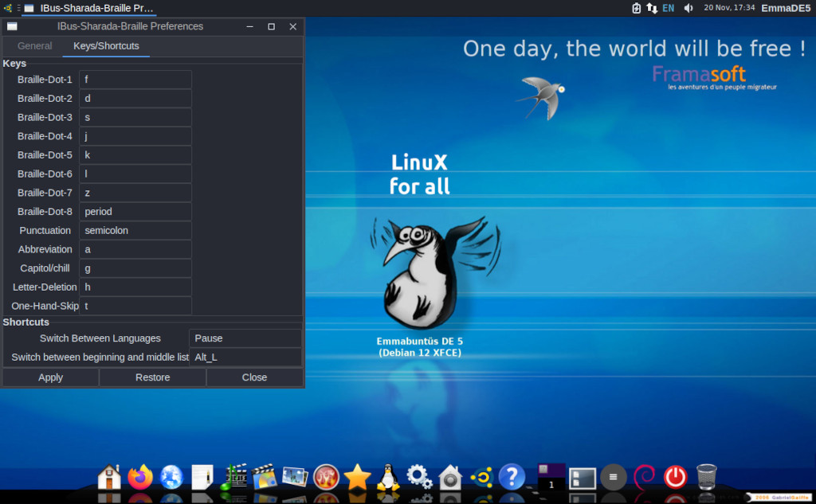This screenshot has width=816, height=504.
Task: Open the photos image viewer dock icon
Action: (x=295, y=477)
